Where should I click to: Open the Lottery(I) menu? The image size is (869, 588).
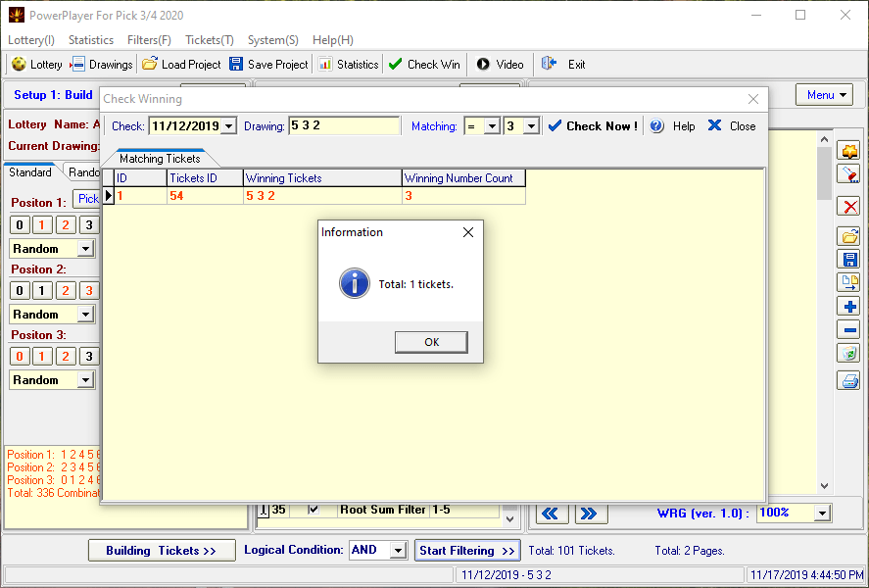click(x=30, y=39)
